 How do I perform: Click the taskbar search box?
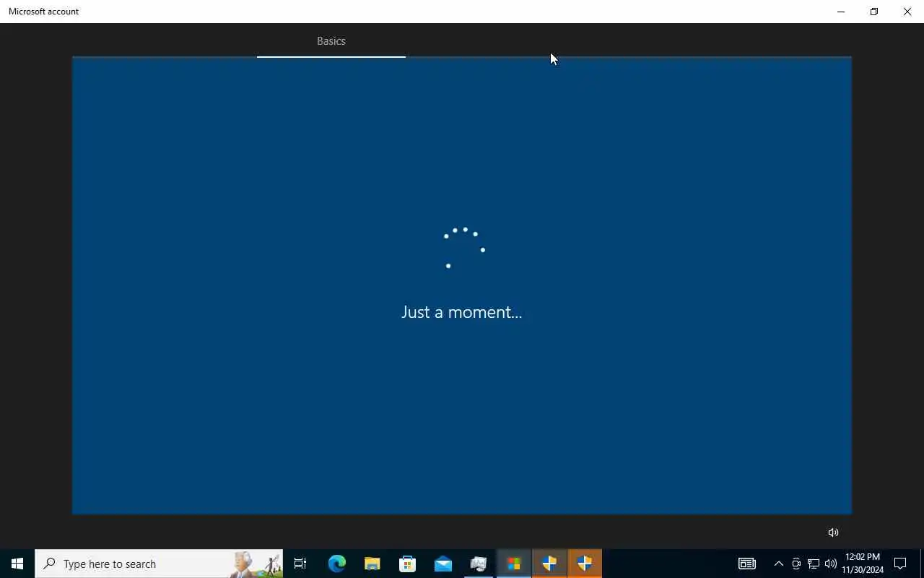(x=159, y=564)
